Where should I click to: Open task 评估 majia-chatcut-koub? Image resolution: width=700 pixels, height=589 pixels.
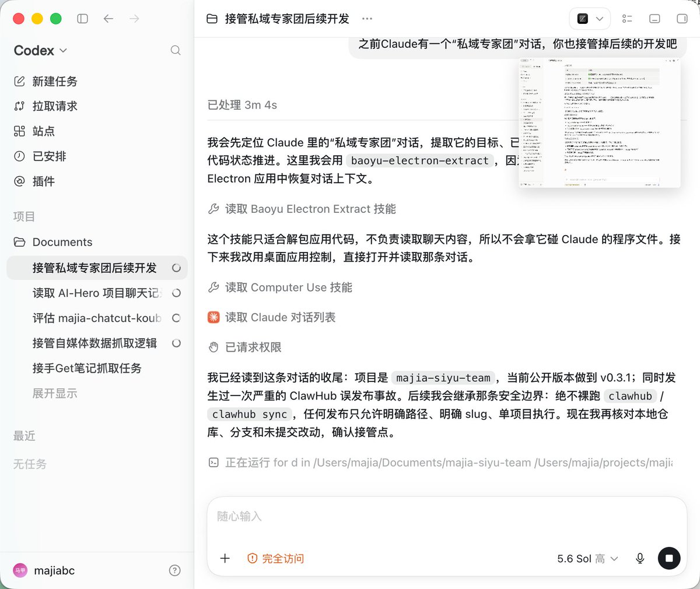97,318
